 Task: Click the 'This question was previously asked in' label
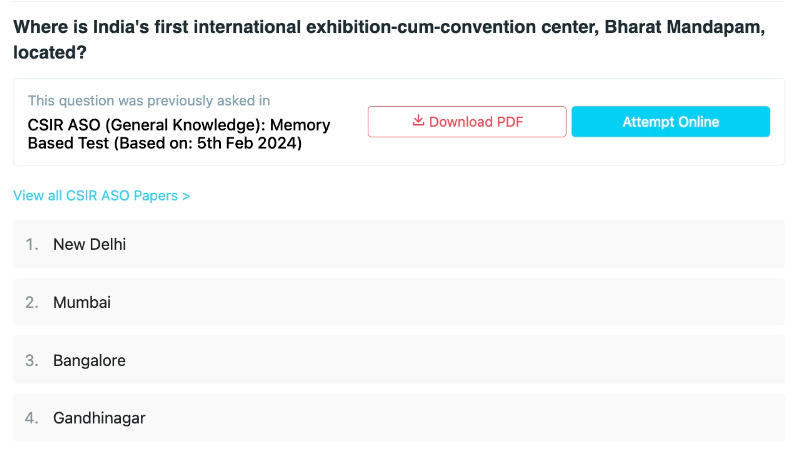(x=149, y=101)
